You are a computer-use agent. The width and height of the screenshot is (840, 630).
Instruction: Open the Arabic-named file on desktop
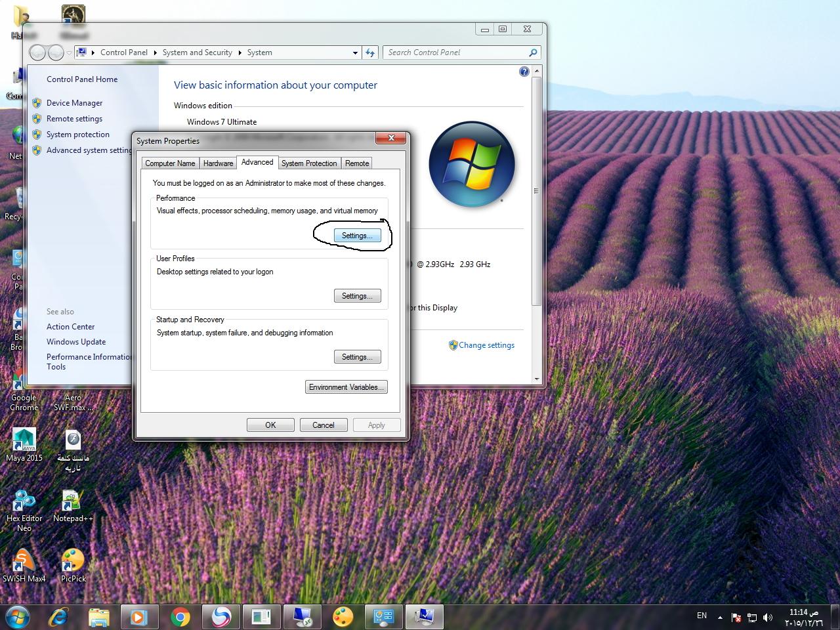point(73,450)
